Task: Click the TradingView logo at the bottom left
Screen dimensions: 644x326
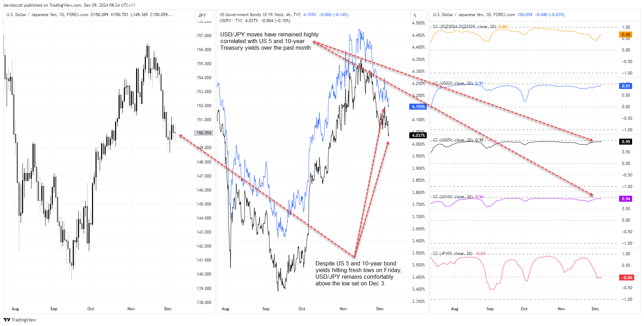Action: click(x=20, y=320)
